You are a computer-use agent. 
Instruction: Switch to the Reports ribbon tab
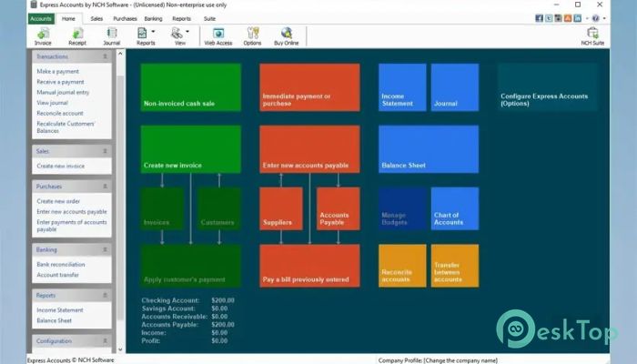click(x=181, y=19)
